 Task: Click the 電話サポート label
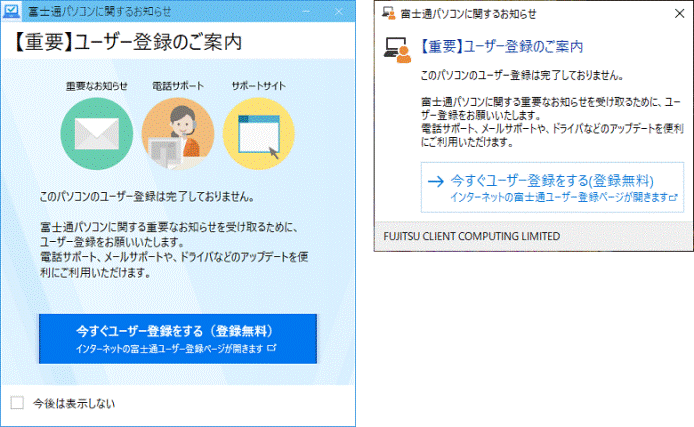(x=177, y=86)
